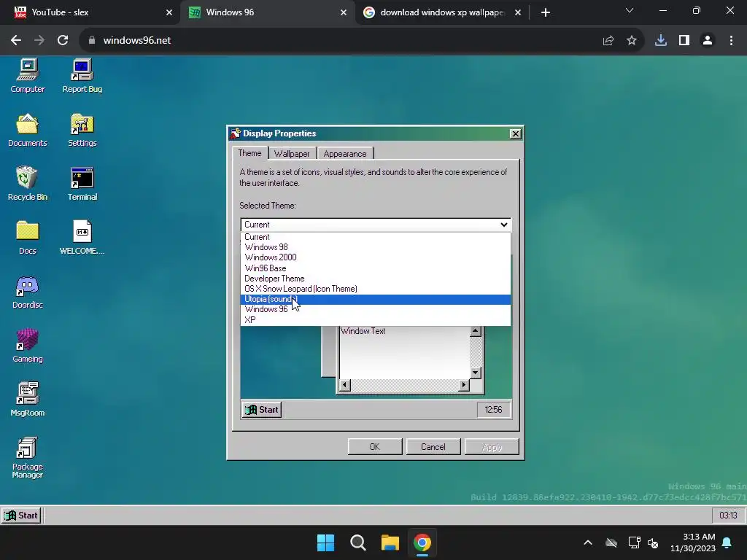Choose Utopia (sounds) theme option

376,299
